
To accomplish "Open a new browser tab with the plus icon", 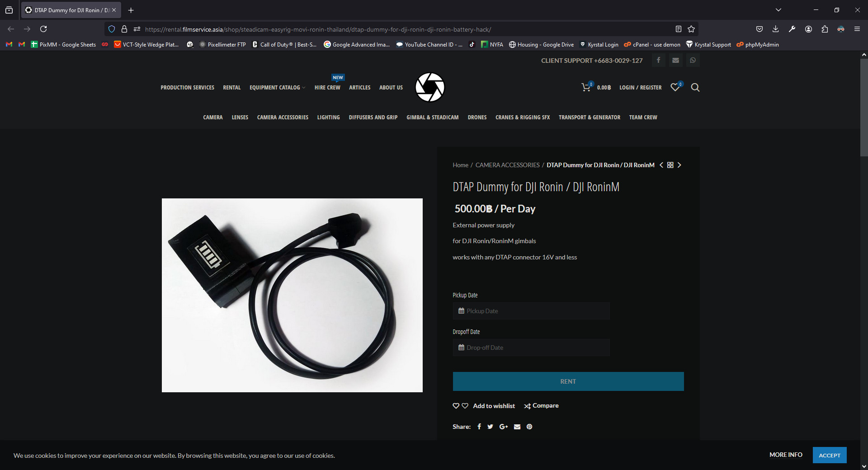I will click(x=131, y=10).
